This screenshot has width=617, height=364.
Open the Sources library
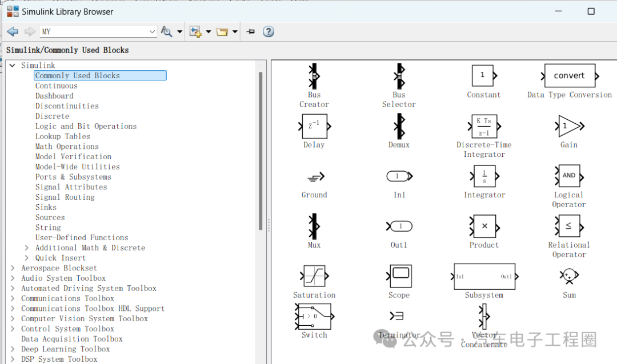click(50, 217)
